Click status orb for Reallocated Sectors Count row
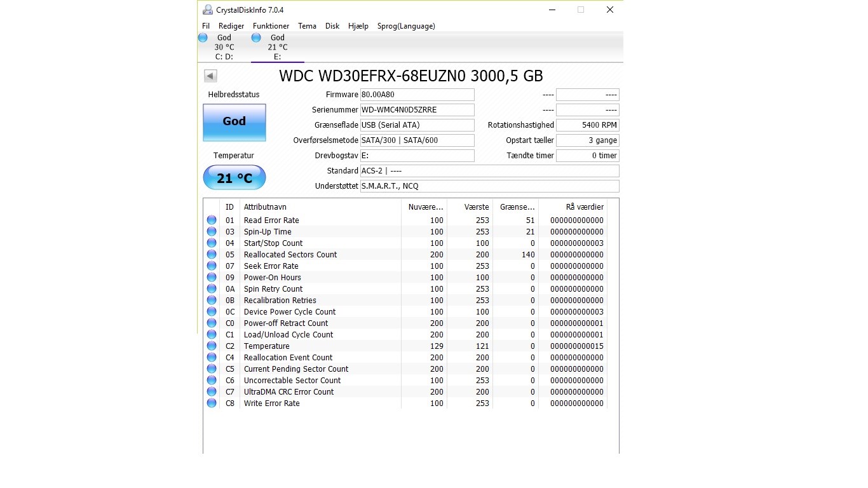The image size is (868, 488). coord(212,254)
